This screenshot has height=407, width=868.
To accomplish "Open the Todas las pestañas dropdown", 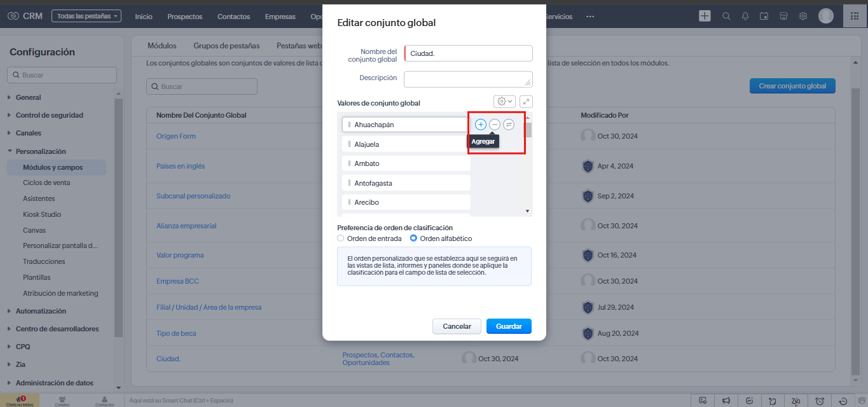I will 86,17.
